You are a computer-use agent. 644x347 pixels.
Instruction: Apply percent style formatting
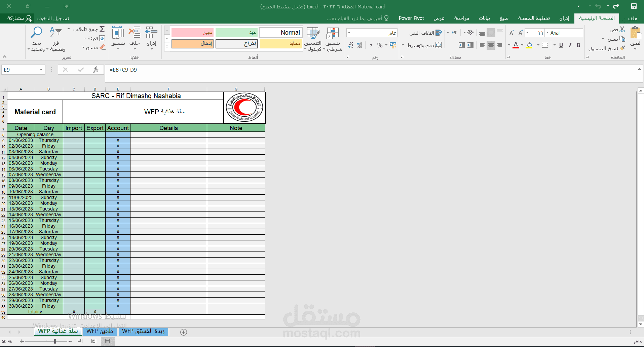pyautogui.click(x=380, y=45)
